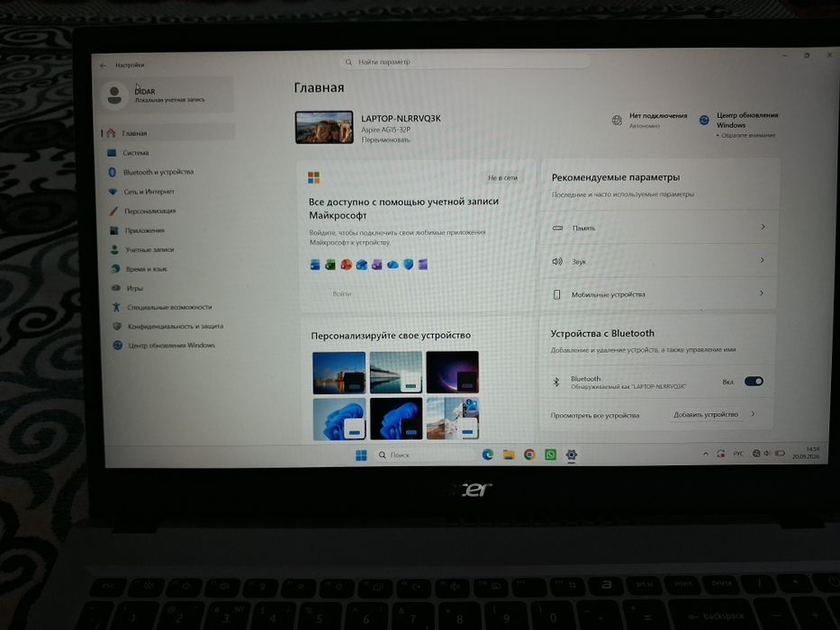Launch Microsoft Edge from the taskbar
This screenshot has height=630, width=840.
pos(487,454)
